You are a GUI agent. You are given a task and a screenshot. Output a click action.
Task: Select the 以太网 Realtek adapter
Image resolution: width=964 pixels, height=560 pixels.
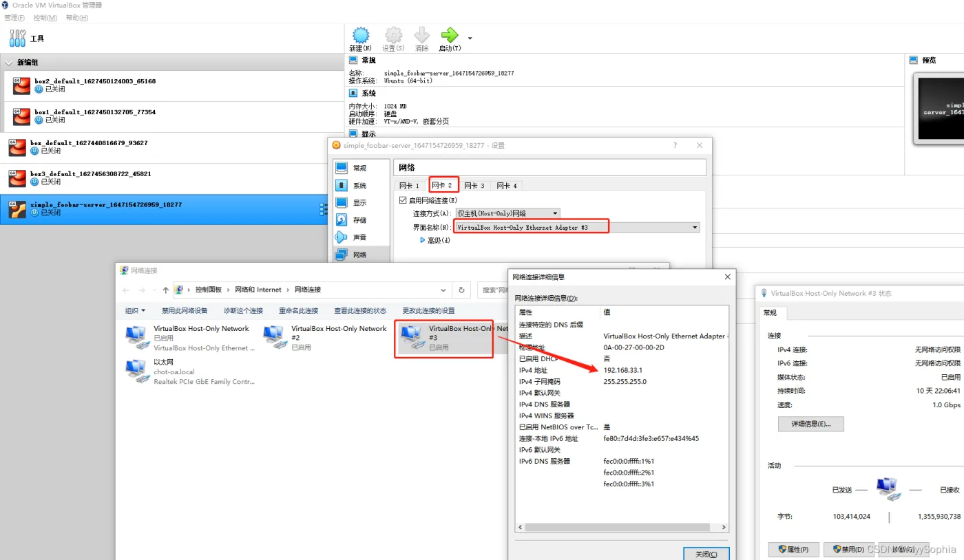[189, 371]
